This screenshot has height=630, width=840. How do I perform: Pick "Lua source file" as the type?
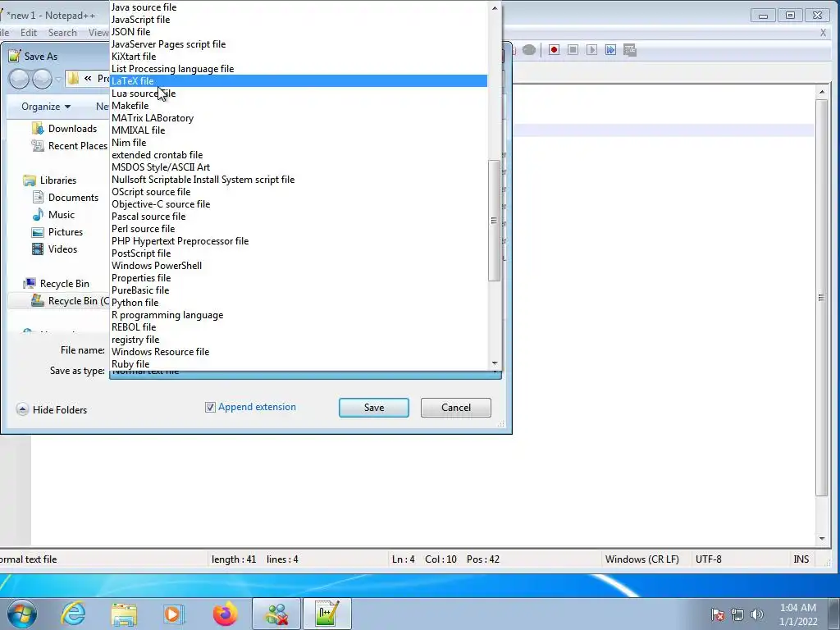[299, 94]
